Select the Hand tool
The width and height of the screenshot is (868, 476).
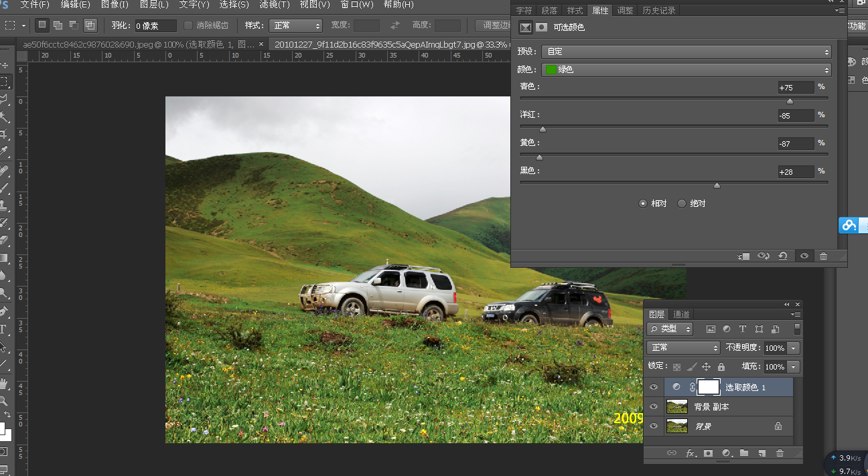tap(4, 384)
